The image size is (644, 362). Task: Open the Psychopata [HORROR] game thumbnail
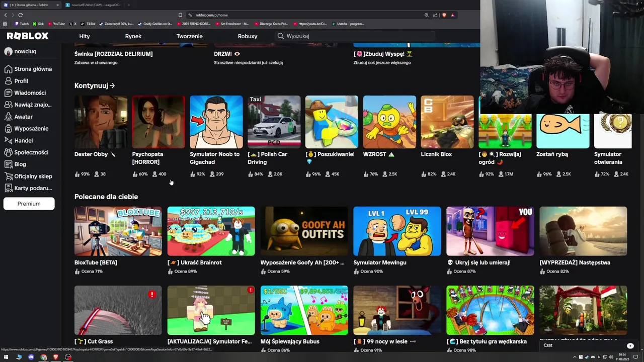158,122
